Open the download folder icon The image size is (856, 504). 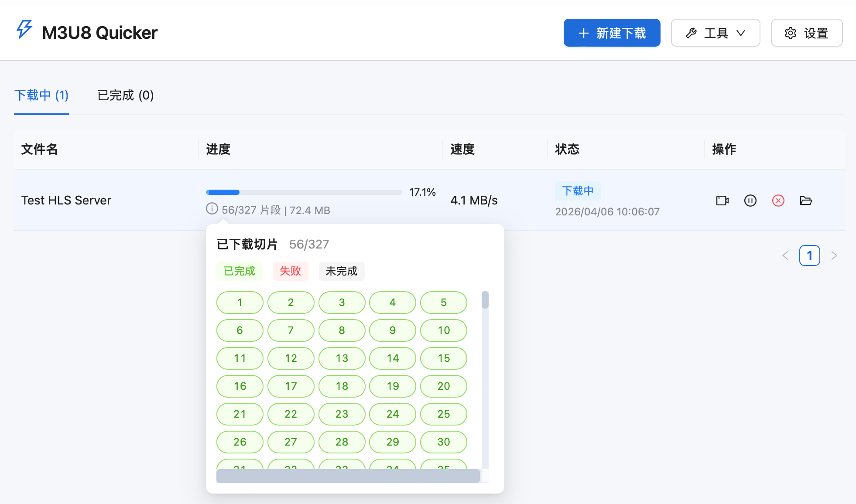click(x=806, y=201)
